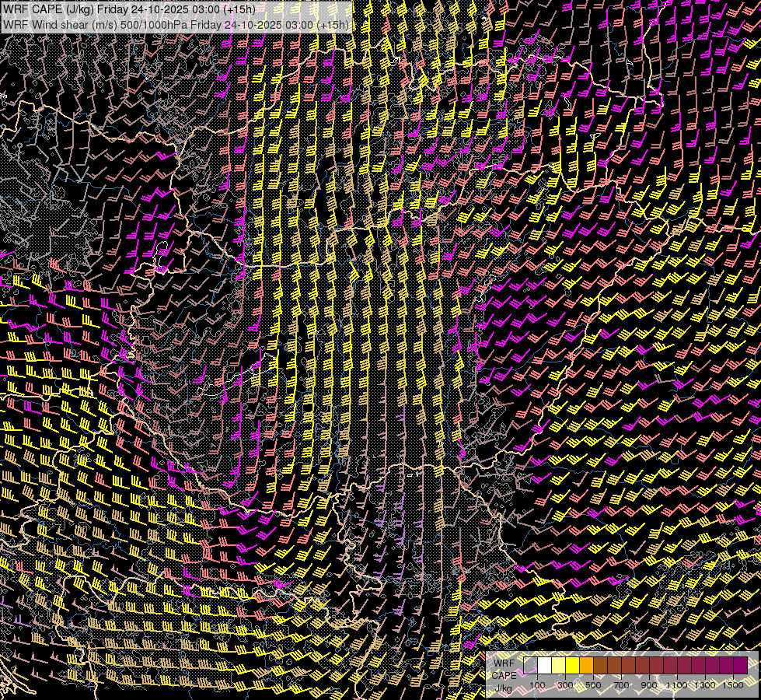Click the WRF CAPE (J/kg) title line
This screenshot has height=700, width=761.
tap(129, 9)
